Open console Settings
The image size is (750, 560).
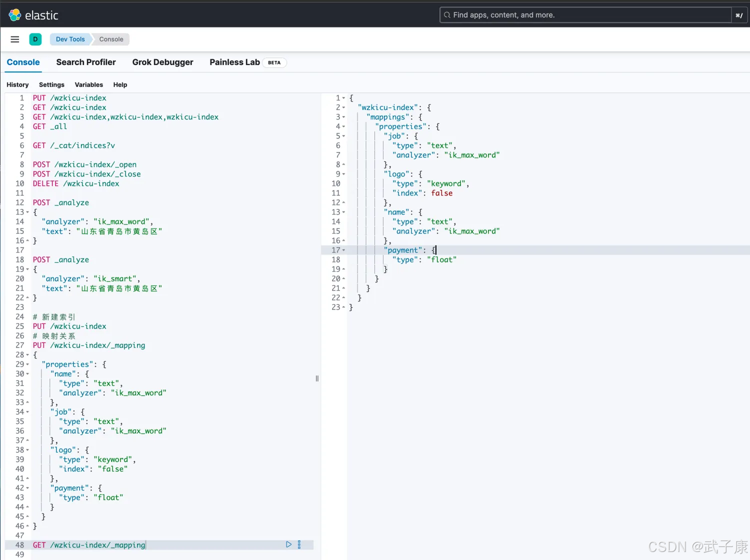[51, 85]
